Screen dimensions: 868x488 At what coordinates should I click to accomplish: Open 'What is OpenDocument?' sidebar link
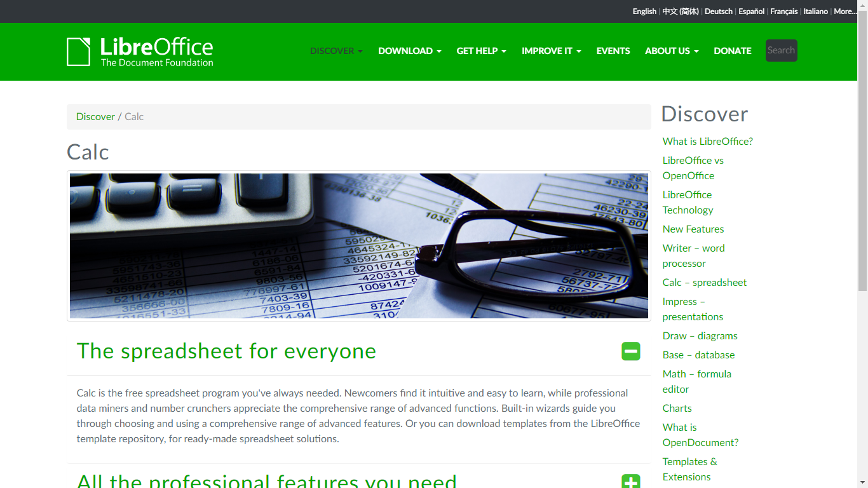tap(701, 435)
